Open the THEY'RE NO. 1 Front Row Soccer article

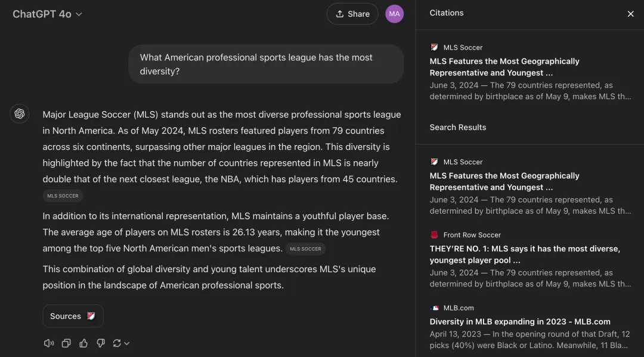525,254
